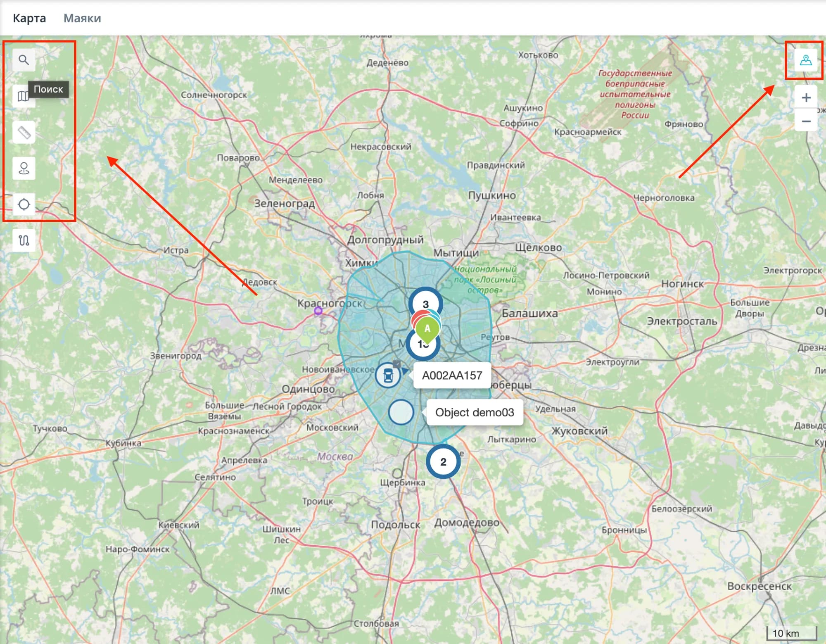Click the crosshair locate icon
The width and height of the screenshot is (826, 644).
click(24, 204)
